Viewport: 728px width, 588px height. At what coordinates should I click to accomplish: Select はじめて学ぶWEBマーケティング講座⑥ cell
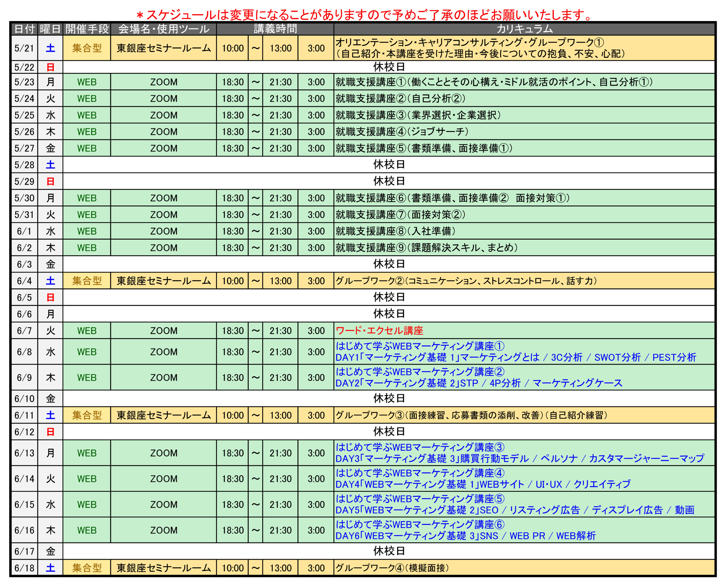click(524, 530)
